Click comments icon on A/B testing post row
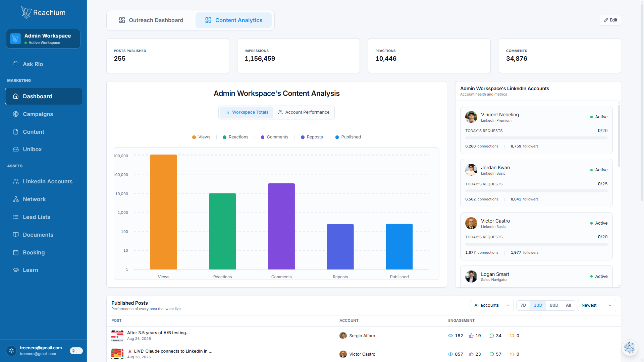Screen dimensions: 644x362 492,336
